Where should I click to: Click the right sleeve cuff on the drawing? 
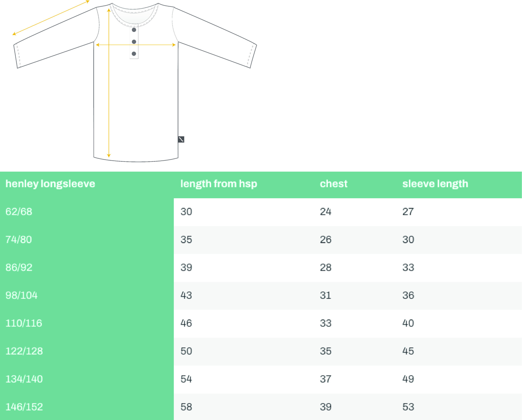click(252, 56)
